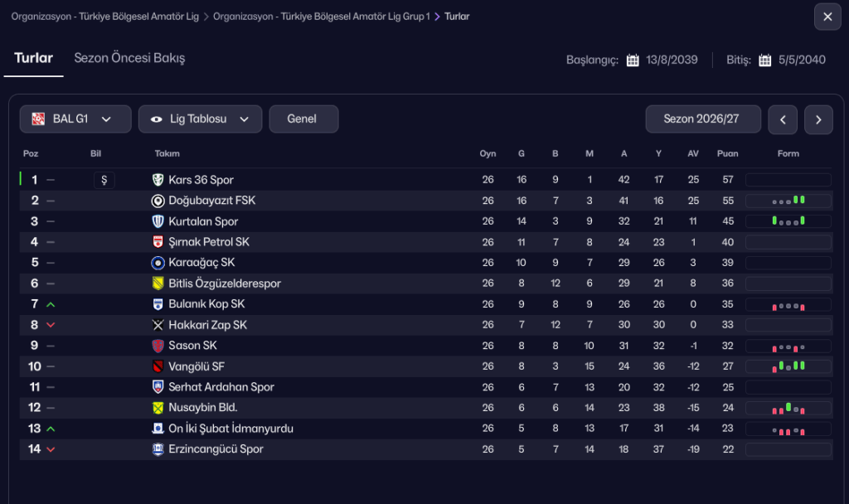
Task: Click the Vangölü SF red badge
Action: (158, 366)
